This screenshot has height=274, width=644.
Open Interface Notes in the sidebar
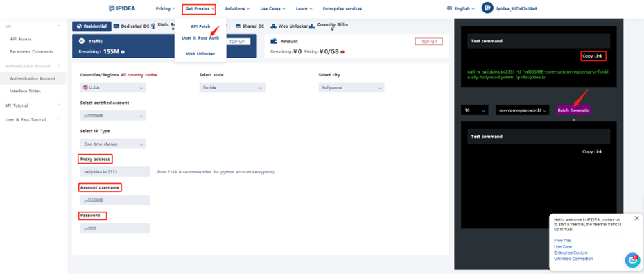point(26,91)
